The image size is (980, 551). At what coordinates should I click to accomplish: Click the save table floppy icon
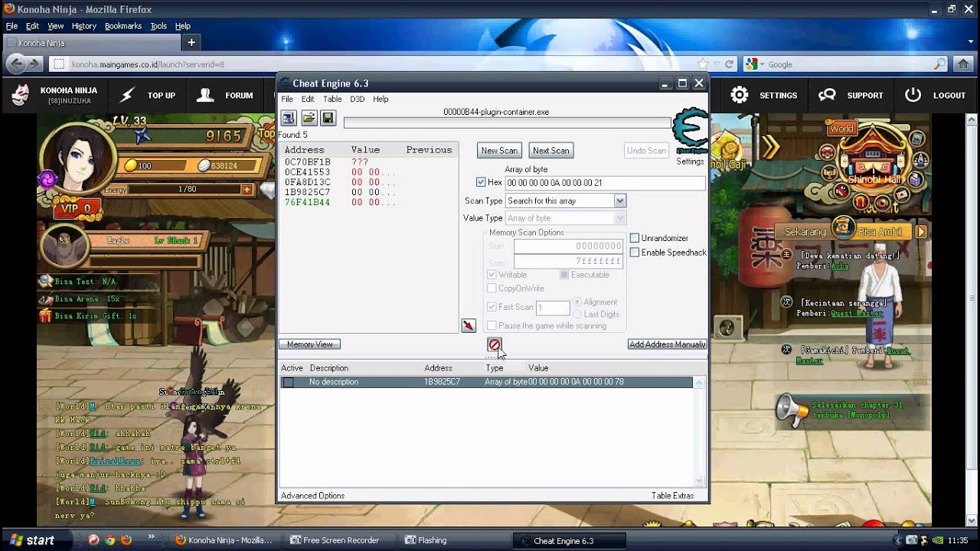point(328,118)
